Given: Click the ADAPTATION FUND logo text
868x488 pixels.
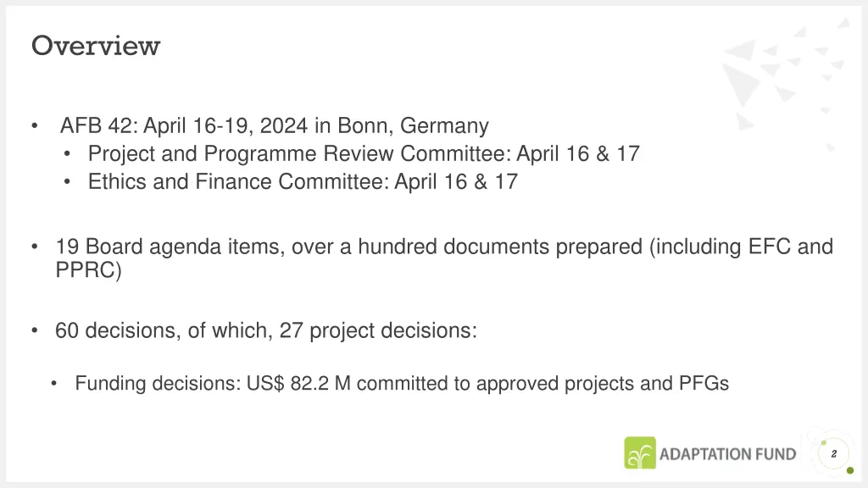Looking at the screenshot, I should (x=727, y=454).
